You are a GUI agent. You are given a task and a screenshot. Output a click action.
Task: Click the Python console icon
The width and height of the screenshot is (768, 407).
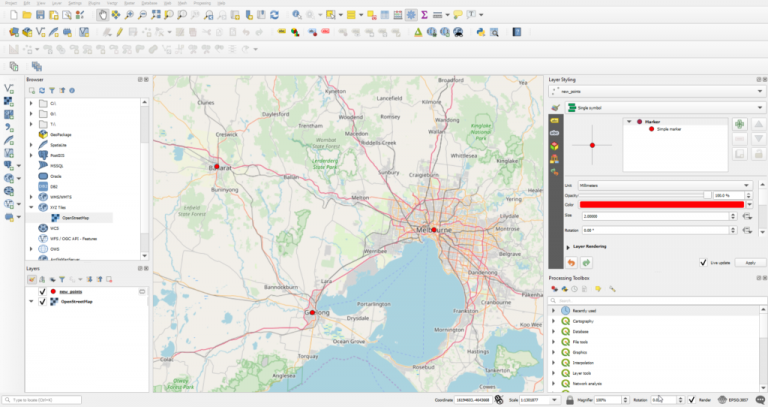point(480,33)
